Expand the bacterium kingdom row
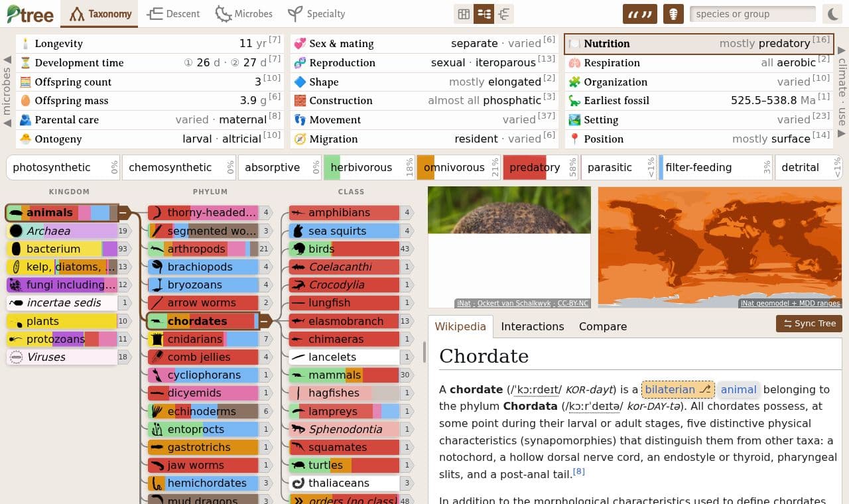Image resolution: width=849 pixels, height=504 pixels. [x=69, y=249]
